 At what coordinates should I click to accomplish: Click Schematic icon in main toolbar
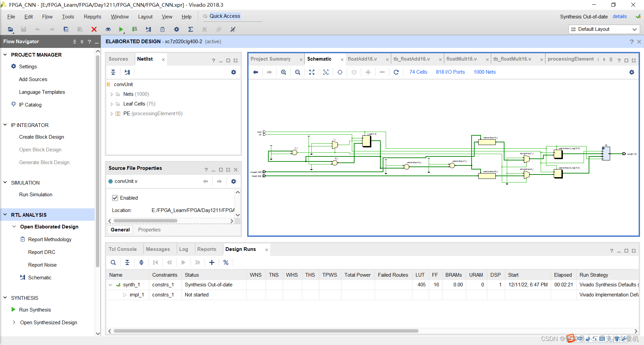pos(148,29)
